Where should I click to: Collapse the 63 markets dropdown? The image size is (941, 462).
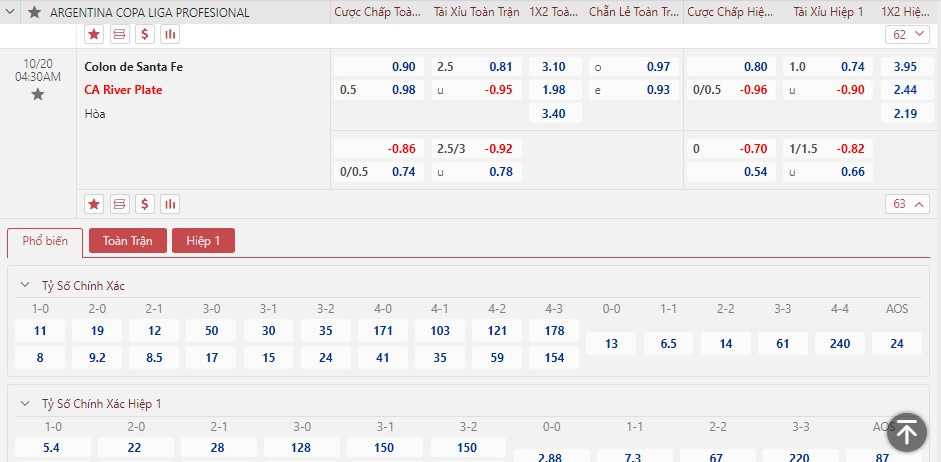pos(907,205)
